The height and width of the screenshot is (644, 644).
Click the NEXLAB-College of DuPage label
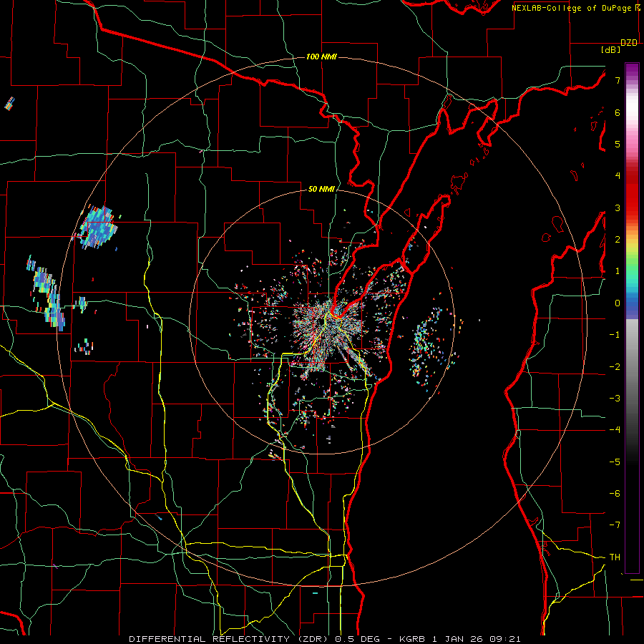point(571,8)
